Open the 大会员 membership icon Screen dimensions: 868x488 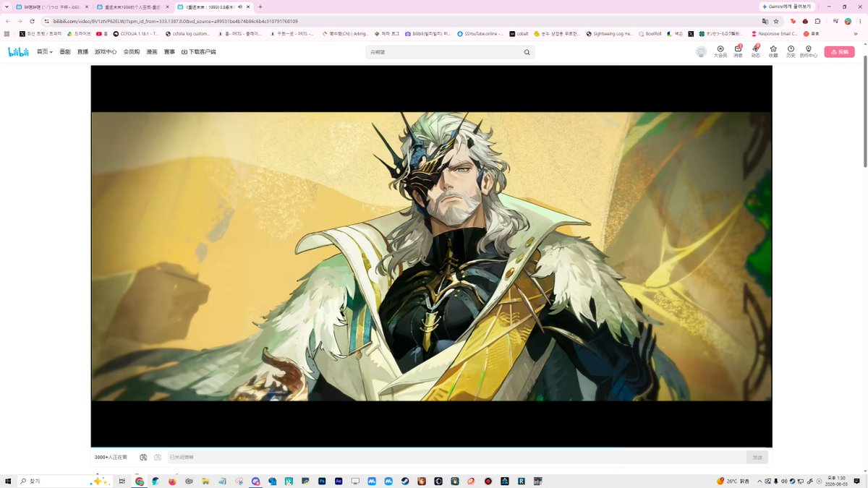pos(720,51)
